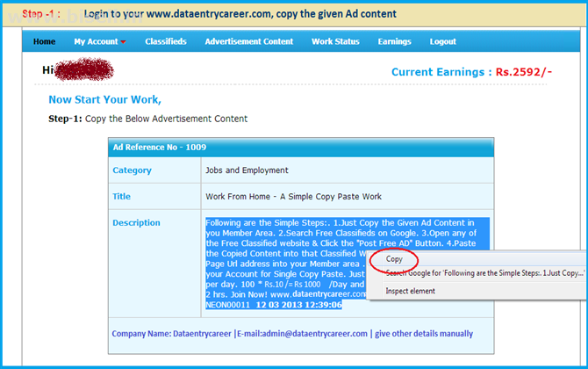Open the Earnings page
This screenshot has height=369, width=588.
pos(395,41)
